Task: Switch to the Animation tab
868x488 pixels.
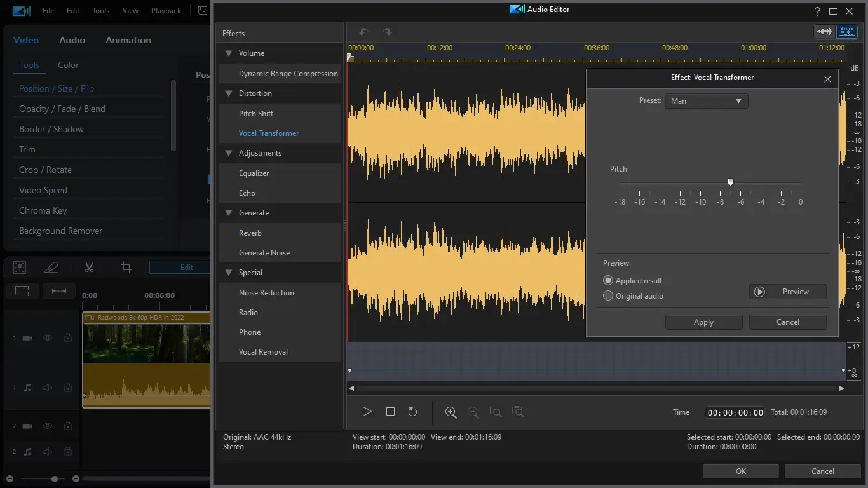Action: tap(128, 40)
